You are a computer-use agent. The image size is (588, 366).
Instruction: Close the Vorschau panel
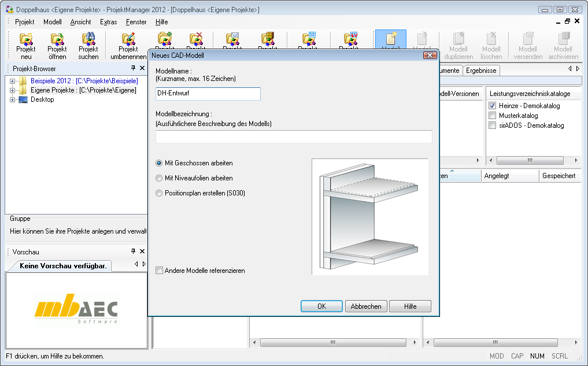[142, 252]
